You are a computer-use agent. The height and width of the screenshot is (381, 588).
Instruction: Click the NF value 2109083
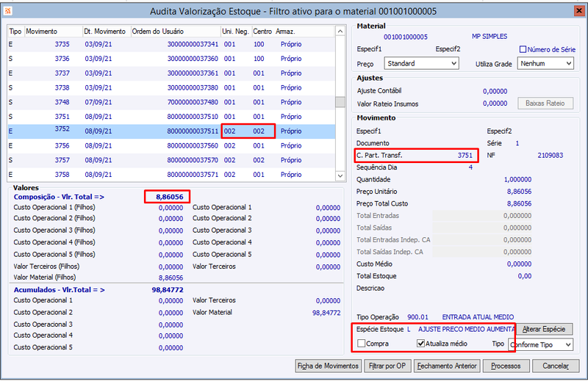tap(550, 155)
